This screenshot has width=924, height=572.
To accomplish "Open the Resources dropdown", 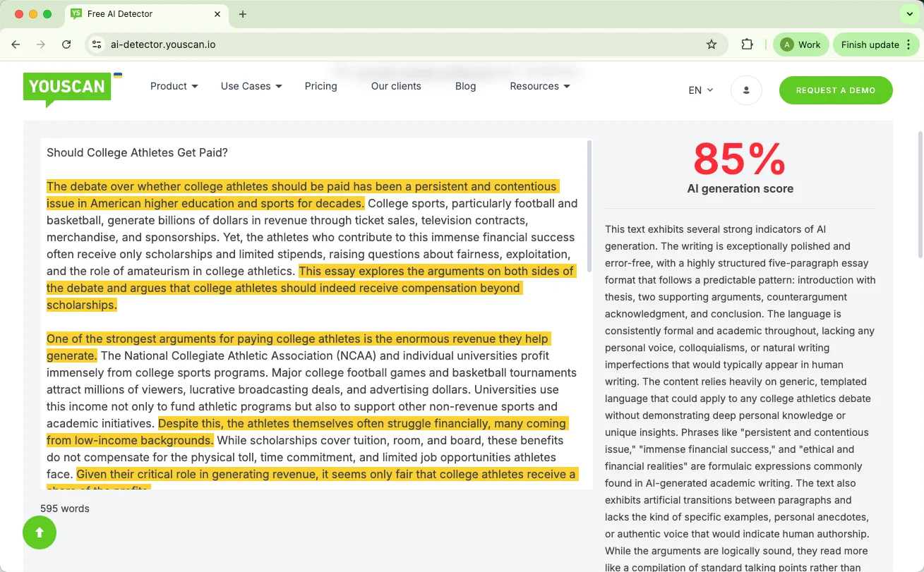I will (x=539, y=86).
